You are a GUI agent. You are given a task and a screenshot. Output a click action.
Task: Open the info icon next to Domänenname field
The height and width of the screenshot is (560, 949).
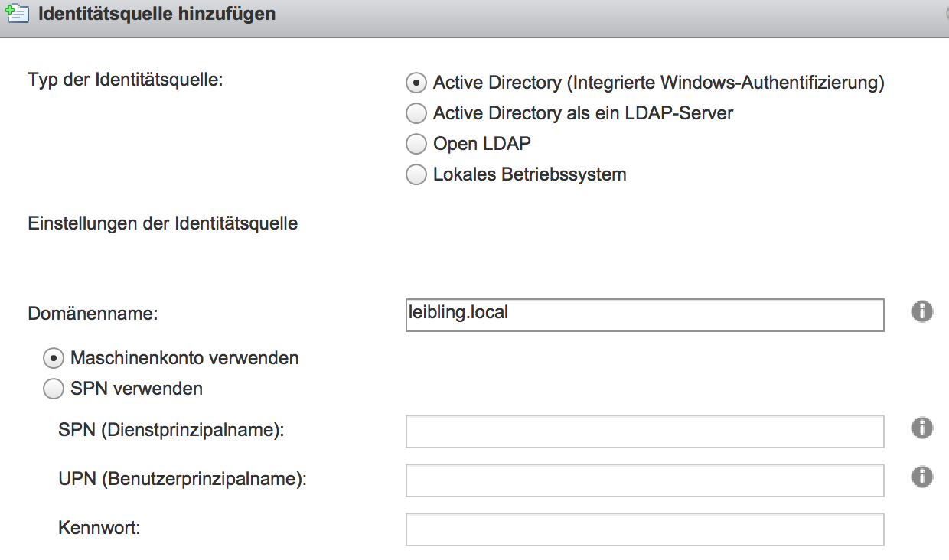point(922,311)
